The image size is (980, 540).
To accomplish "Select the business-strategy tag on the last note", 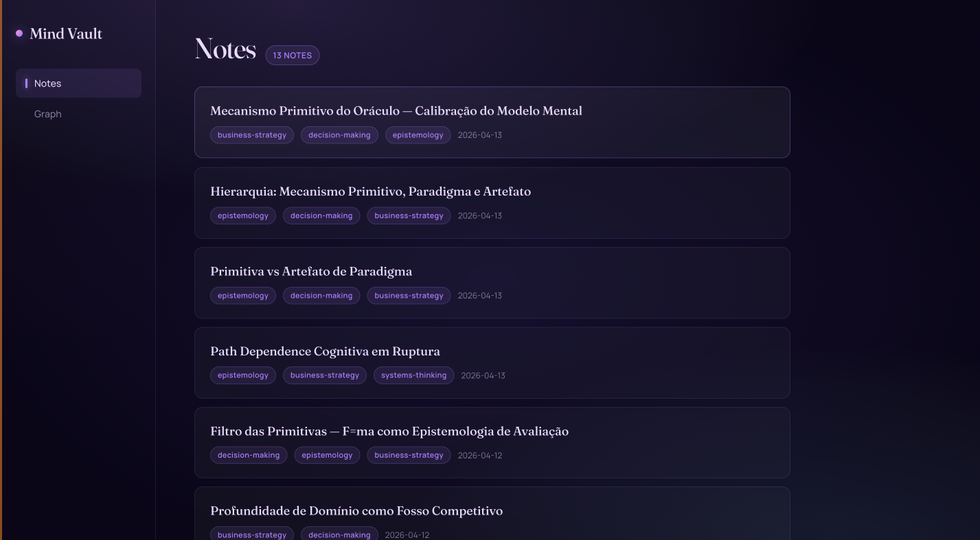I will click(x=251, y=535).
